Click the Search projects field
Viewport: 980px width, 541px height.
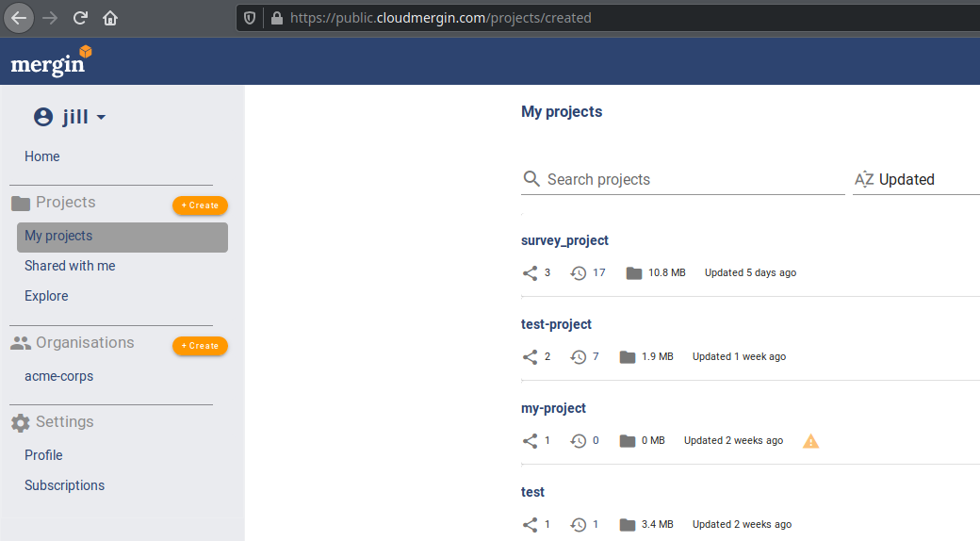[682, 179]
